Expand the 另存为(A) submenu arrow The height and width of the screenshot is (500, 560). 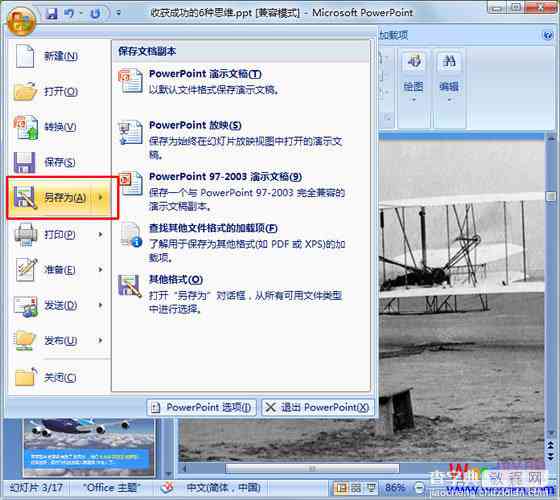click(101, 198)
